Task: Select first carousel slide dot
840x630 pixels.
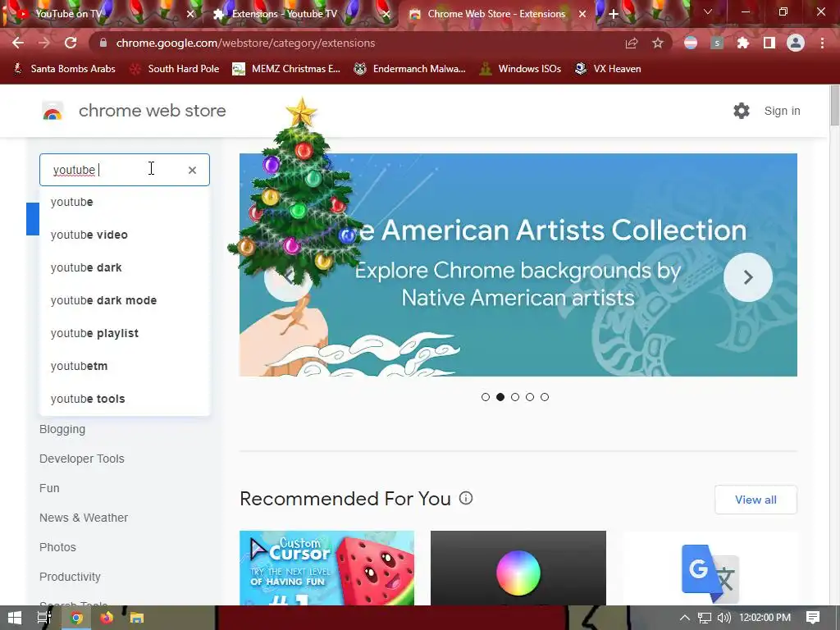Action: 486,397
